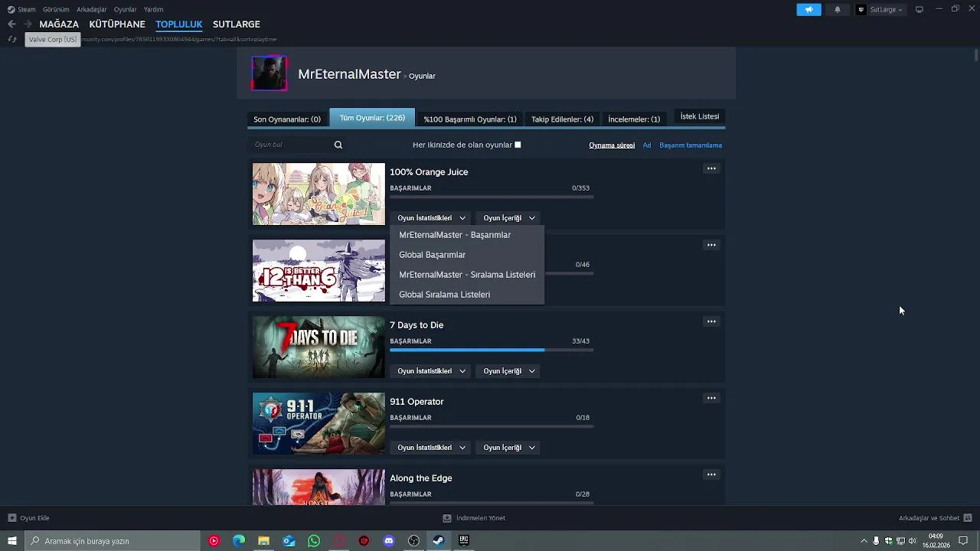Expand 100% Orange Juice Oyun İçeriği dropdown

[x=509, y=218]
